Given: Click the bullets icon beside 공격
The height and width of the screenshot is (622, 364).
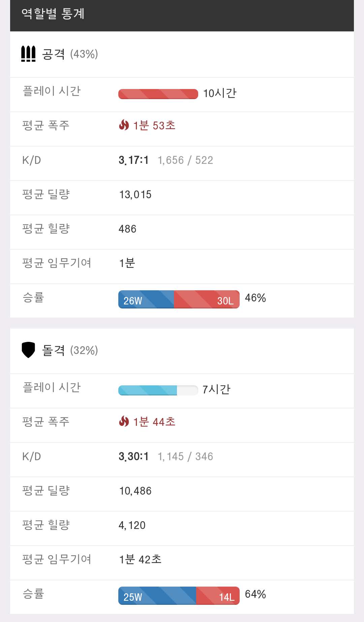Looking at the screenshot, I should pyautogui.click(x=28, y=54).
